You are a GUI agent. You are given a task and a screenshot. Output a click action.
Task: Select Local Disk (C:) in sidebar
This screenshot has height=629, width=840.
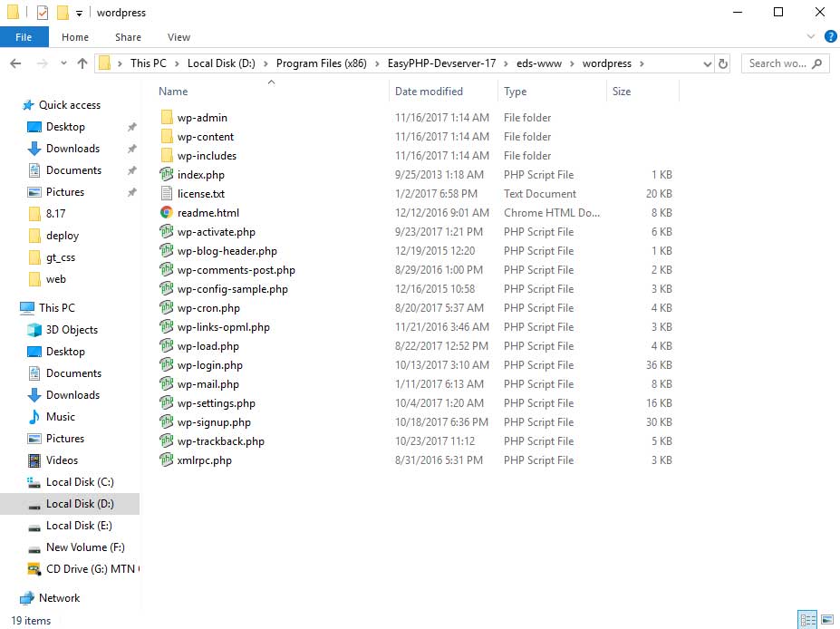coord(80,482)
